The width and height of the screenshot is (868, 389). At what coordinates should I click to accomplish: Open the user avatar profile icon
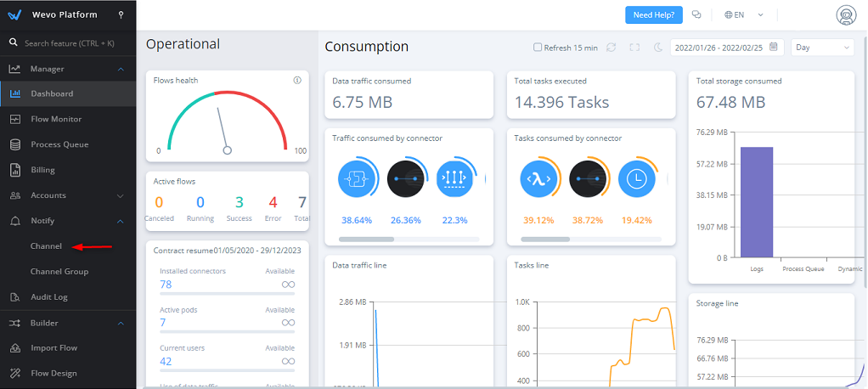tap(844, 14)
